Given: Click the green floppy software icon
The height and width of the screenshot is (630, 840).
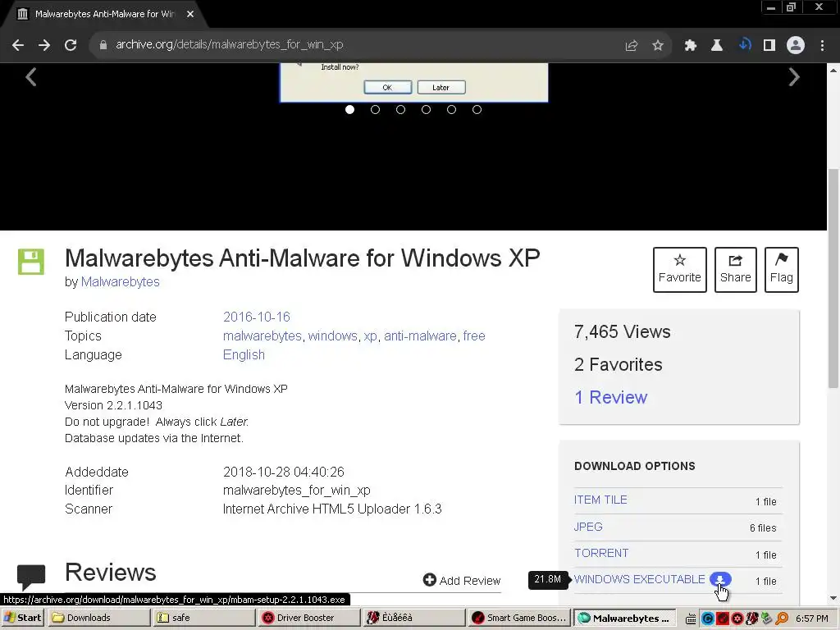Looking at the screenshot, I should [31, 262].
